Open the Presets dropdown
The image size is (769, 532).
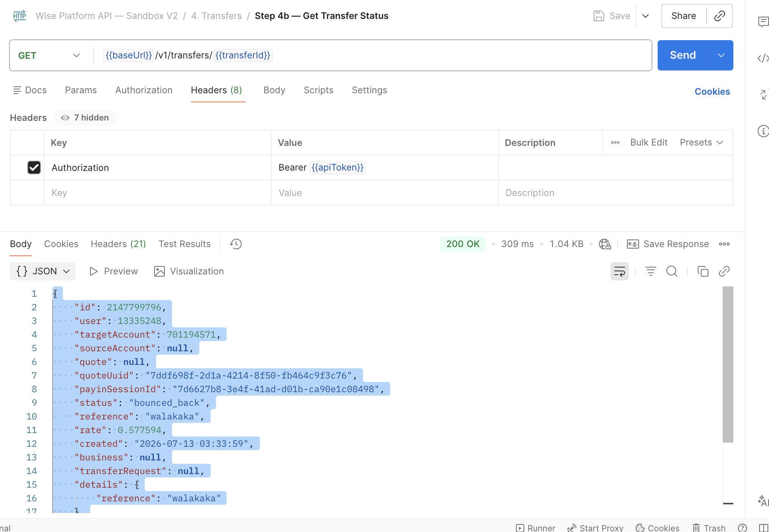(702, 142)
